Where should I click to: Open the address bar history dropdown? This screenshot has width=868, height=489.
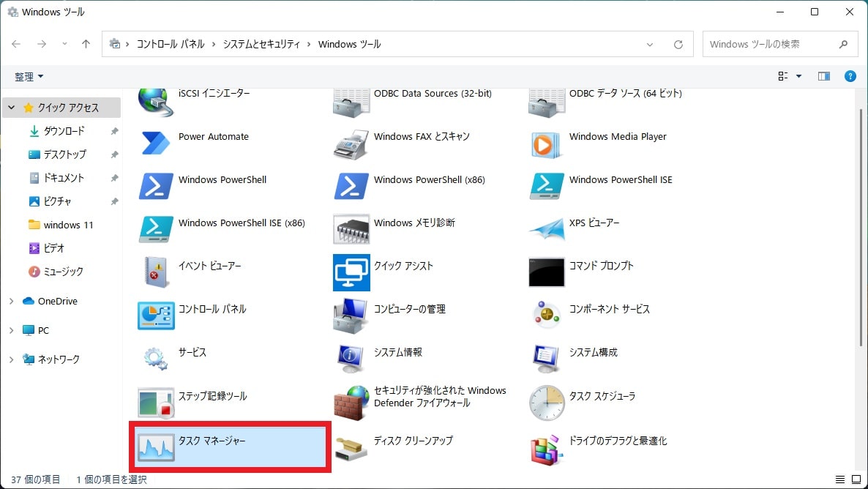(650, 45)
